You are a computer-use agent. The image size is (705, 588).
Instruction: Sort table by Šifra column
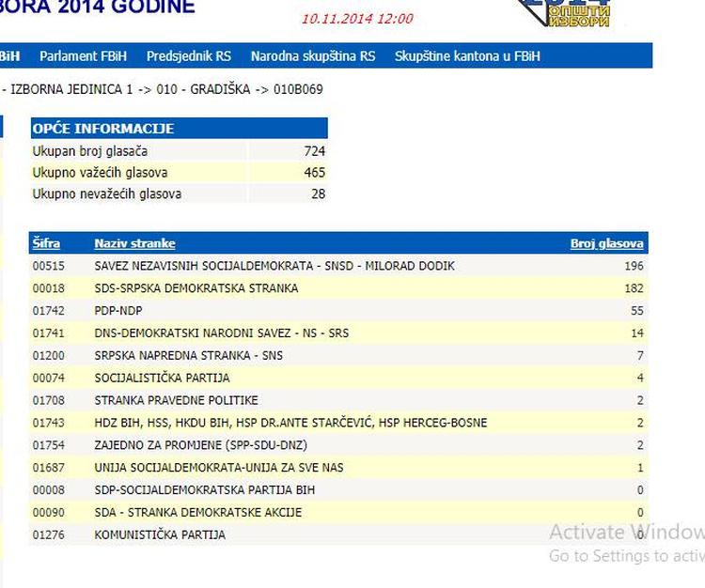46,243
